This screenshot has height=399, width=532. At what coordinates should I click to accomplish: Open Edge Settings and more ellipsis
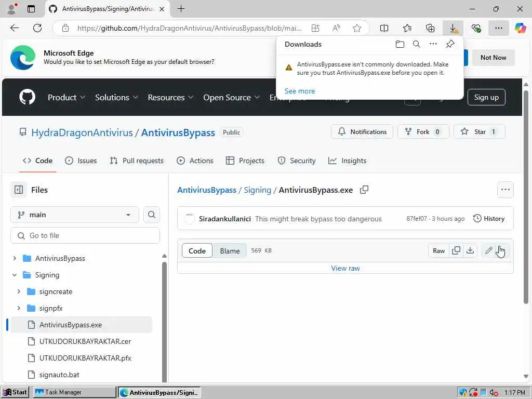[498, 28]
